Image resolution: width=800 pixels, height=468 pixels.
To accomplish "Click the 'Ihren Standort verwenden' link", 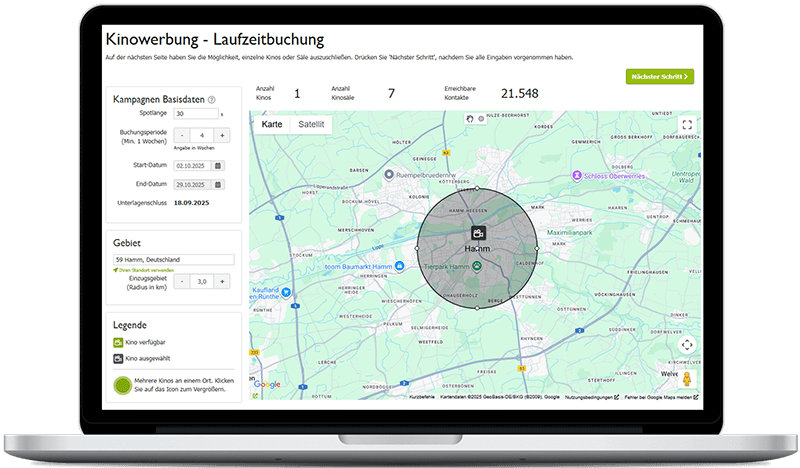I will [145, 270].
